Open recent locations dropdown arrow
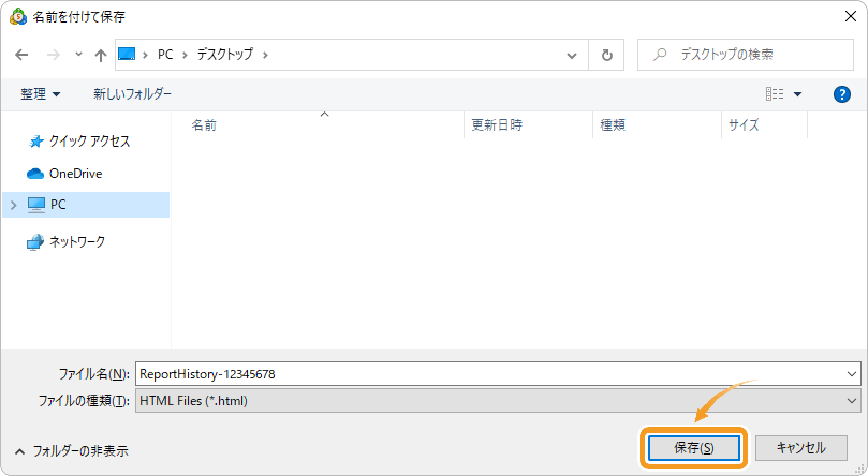 (x=79, y=54)
